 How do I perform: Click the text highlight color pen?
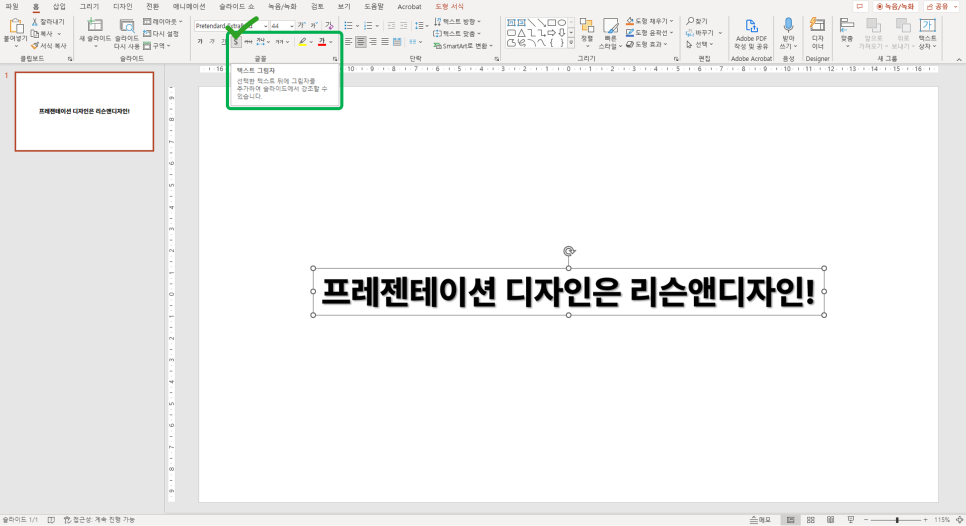302,42
